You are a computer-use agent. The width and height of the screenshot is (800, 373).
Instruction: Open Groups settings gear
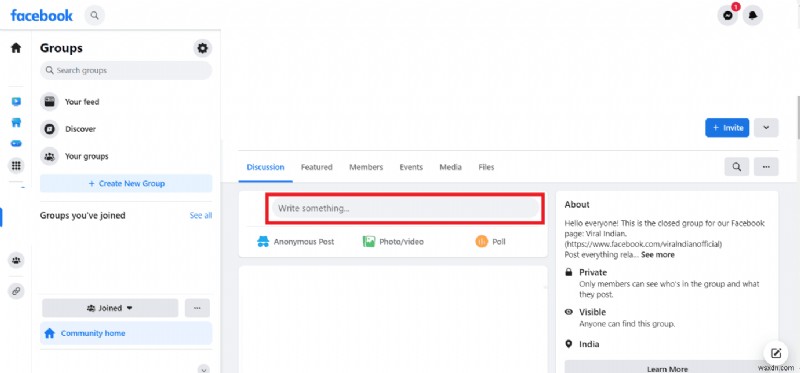[x=203, y=48]
